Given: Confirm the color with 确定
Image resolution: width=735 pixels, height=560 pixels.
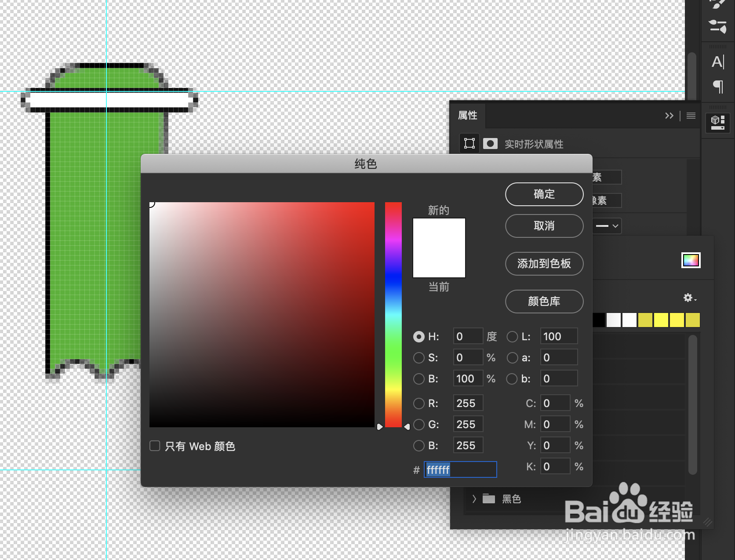Looking at the screenshot, I should pyautogui.click(x=544, y=194).
